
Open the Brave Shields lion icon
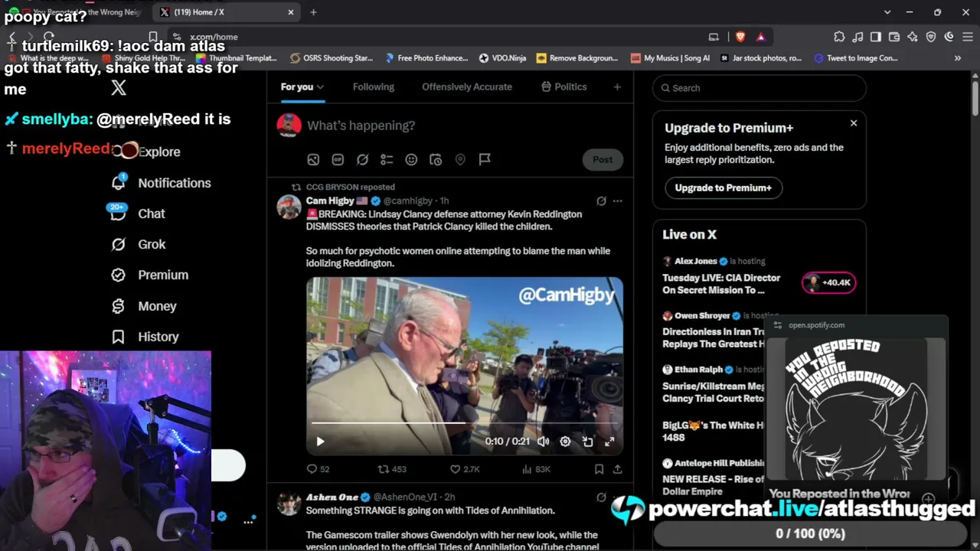pyautogui.click(x=740, y=37)
